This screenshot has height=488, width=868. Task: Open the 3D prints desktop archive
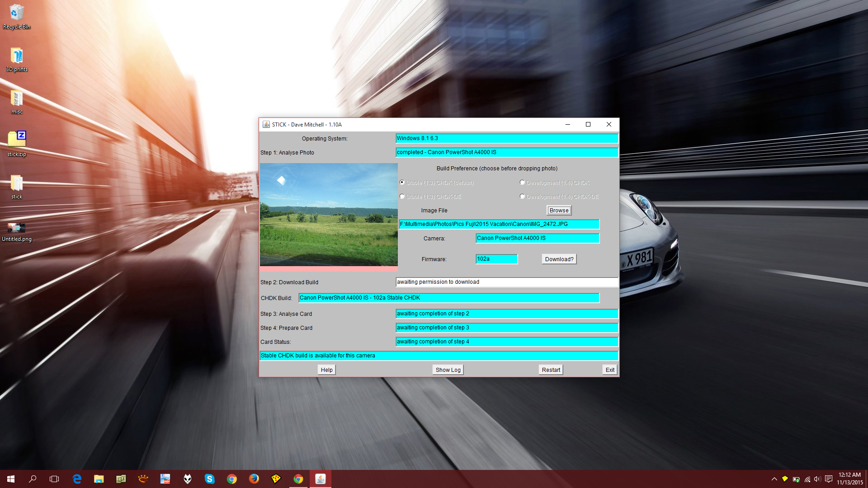coord(17,60)
